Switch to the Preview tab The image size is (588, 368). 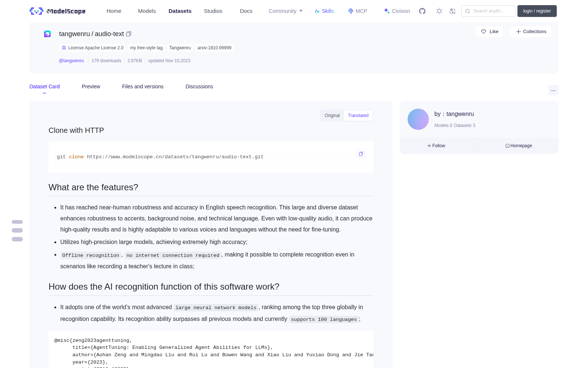coord(91,86)
